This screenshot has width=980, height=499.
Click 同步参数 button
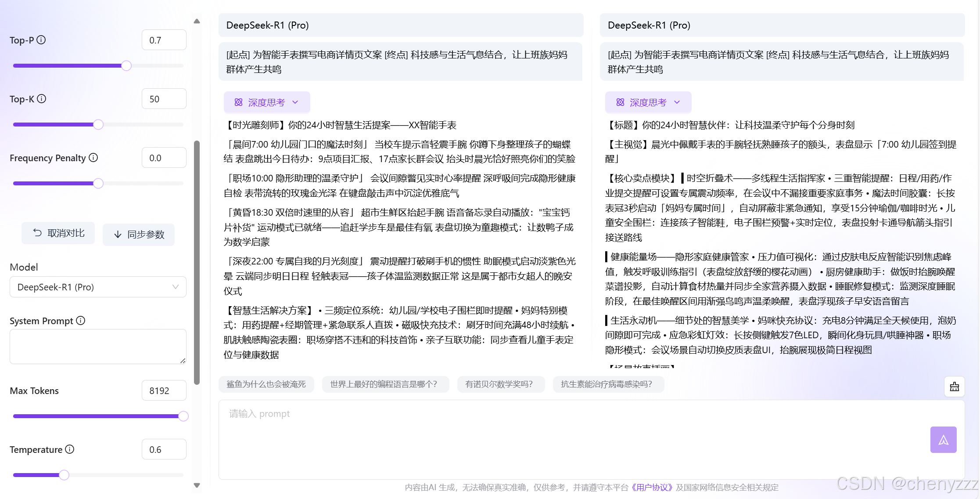(x=139, y=235)
